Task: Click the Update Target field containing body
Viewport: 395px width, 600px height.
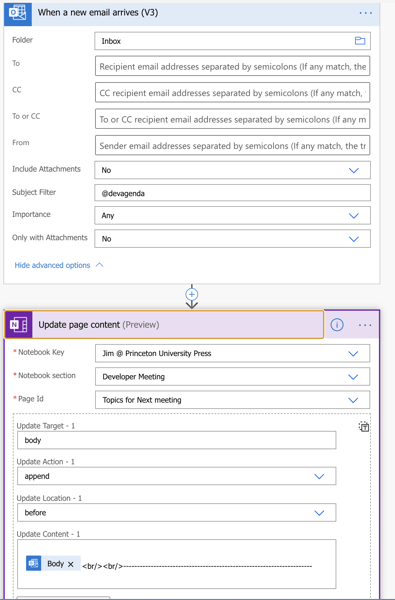Action: 176,440
